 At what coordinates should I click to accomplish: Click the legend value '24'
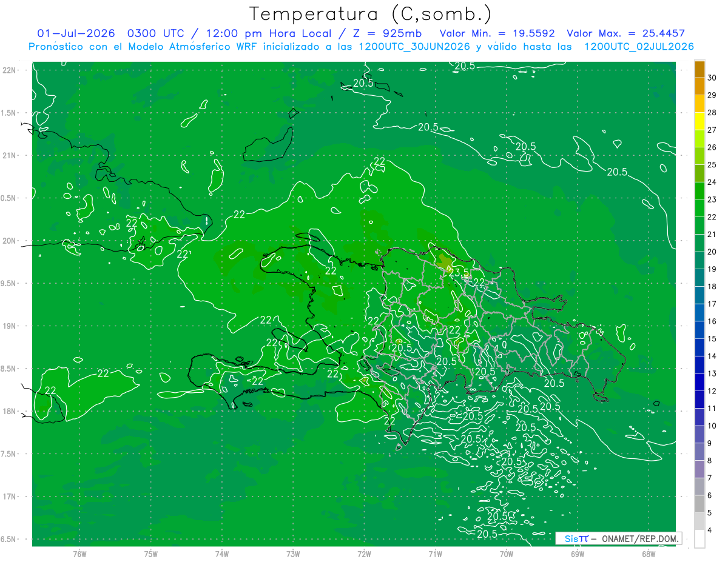pos(712,182)
